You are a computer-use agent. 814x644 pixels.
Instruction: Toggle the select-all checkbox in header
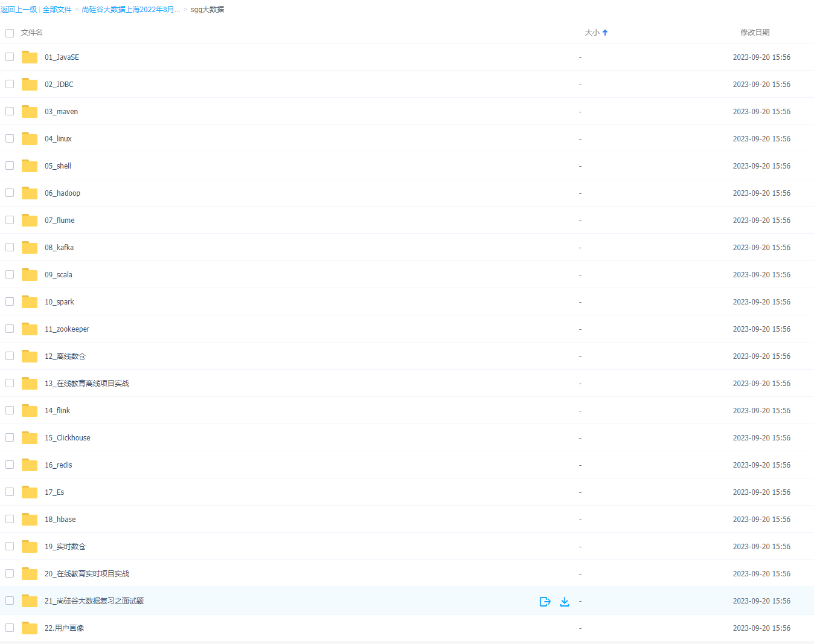click(x=10, y=33)
